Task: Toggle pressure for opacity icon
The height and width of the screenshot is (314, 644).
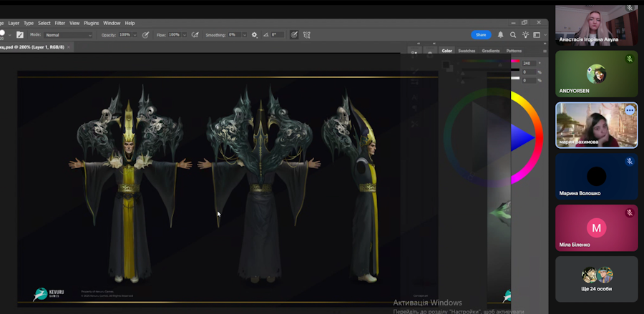Action: point(146,34)
